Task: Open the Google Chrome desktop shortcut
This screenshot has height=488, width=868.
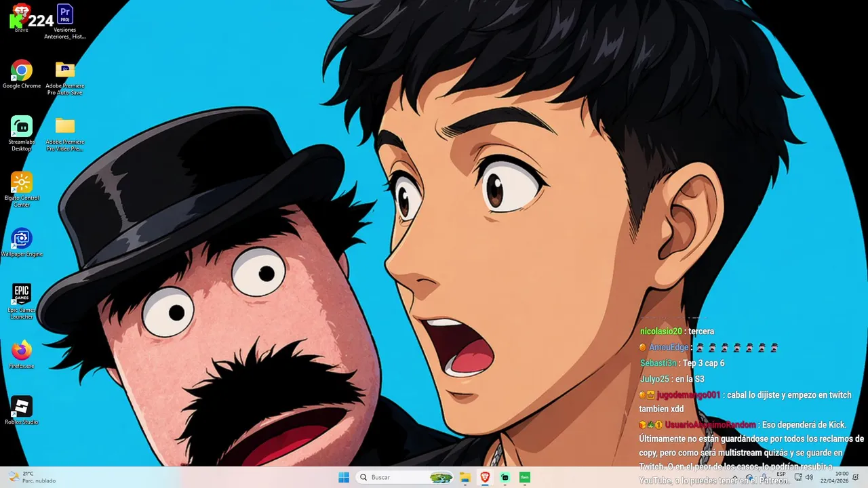Action: pyautogui.click(x=22, y=75)
